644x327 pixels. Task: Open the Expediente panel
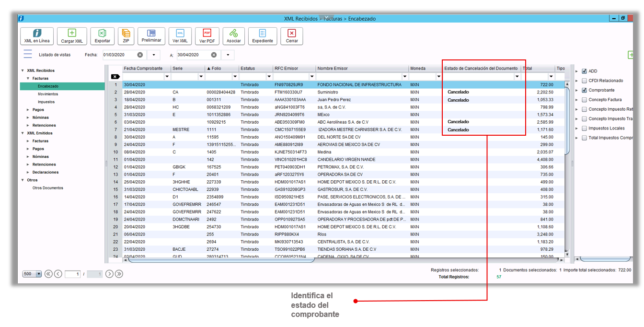click(x=262, y=35)
